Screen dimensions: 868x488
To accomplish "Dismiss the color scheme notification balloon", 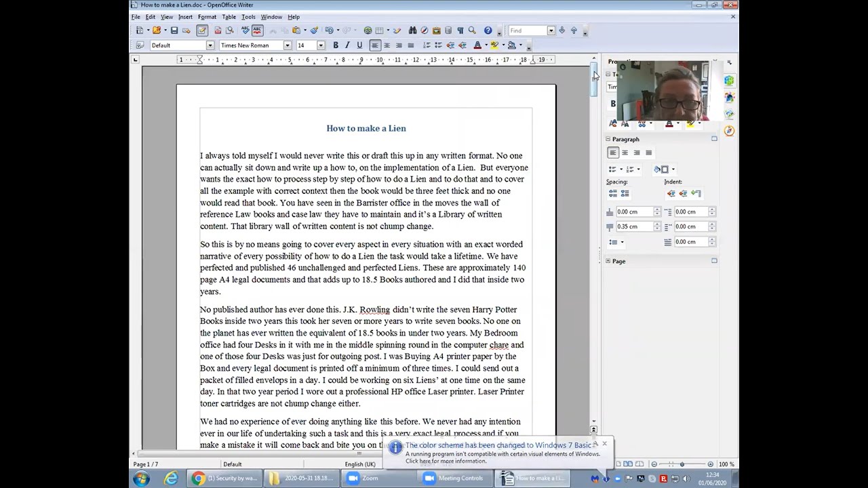I will [604, 444].
